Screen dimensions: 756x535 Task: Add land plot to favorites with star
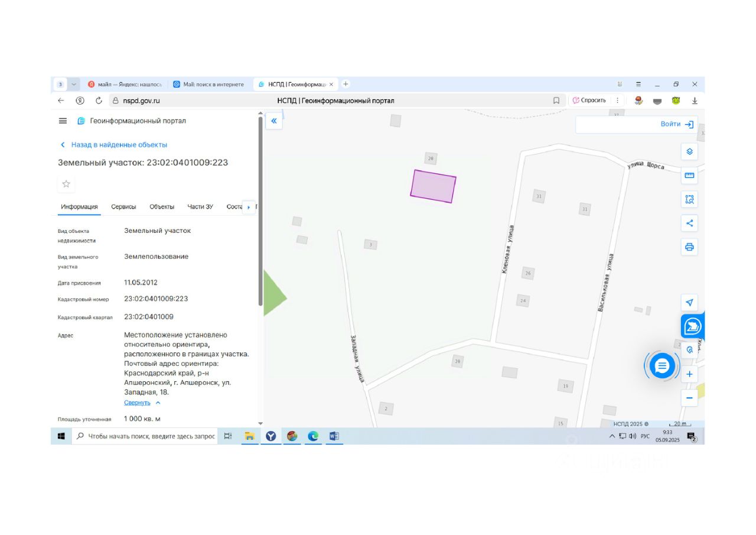pyautogui.click(x=66, y=184)
